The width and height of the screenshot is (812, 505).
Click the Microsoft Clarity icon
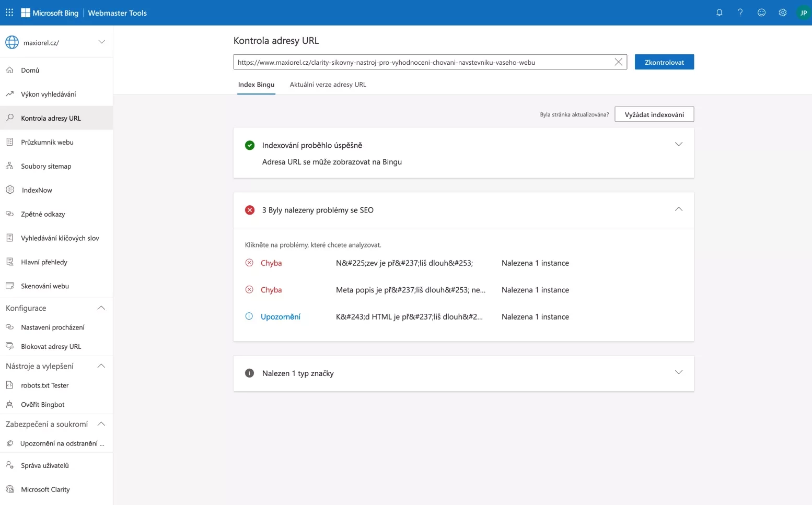tap(9, 489)
